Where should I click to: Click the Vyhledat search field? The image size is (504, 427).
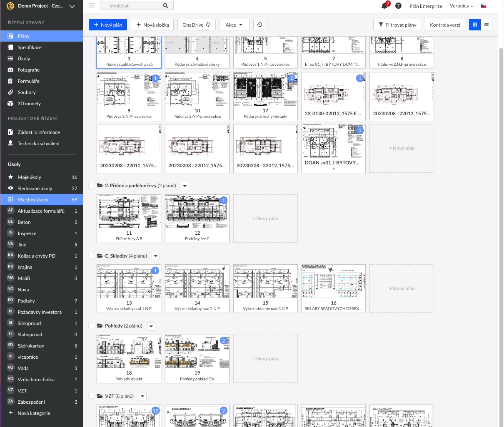[x=137, y=6]
